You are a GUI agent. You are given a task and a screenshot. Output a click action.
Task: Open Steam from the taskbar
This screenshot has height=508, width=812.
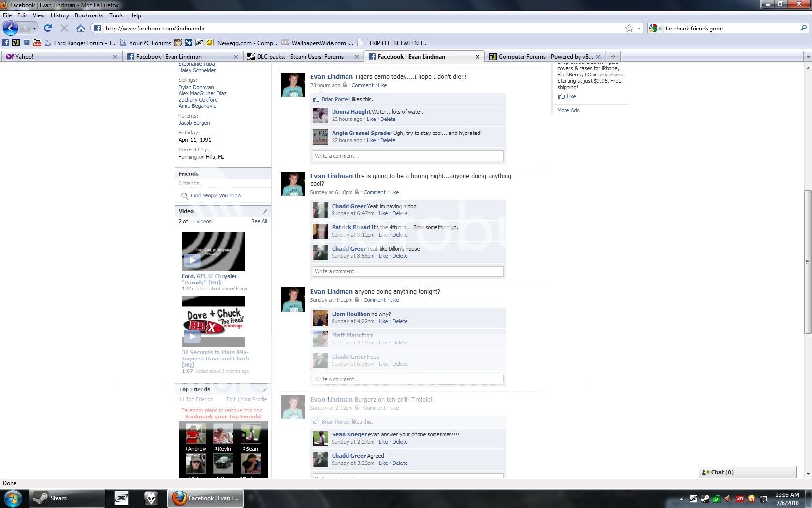[67, 498]
